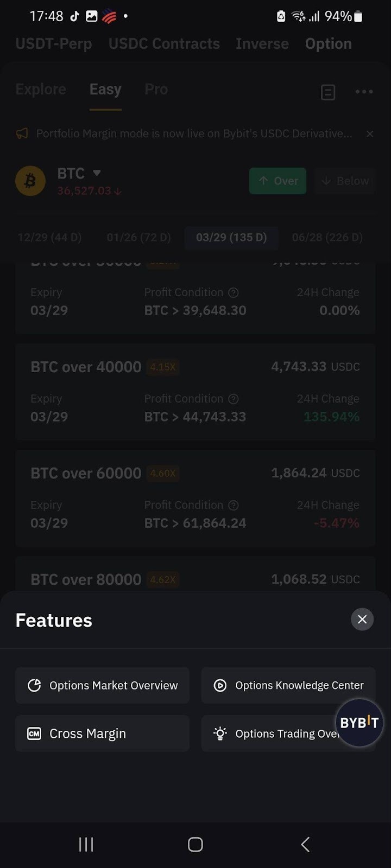Open the more options ellipsis menu
The image size is (391, 868).
pos(364,92)
